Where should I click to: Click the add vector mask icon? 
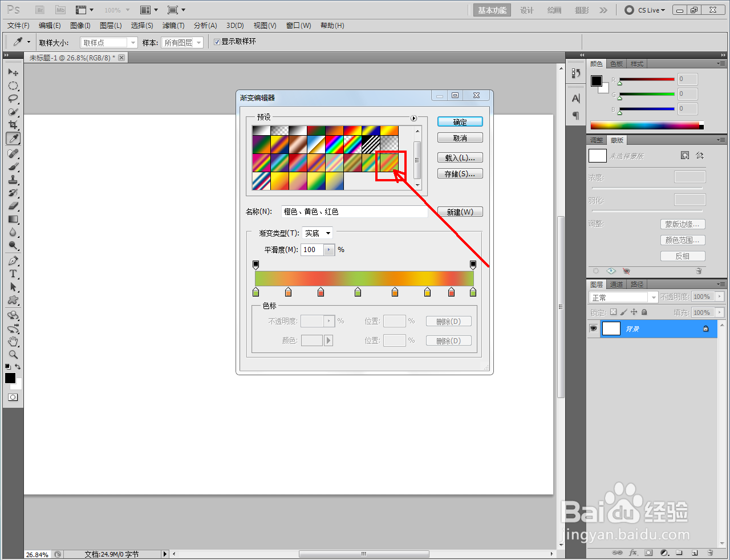(700, 155)
